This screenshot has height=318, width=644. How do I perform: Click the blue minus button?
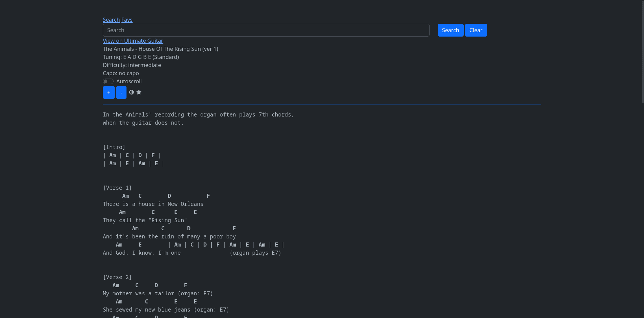(121, 92)
